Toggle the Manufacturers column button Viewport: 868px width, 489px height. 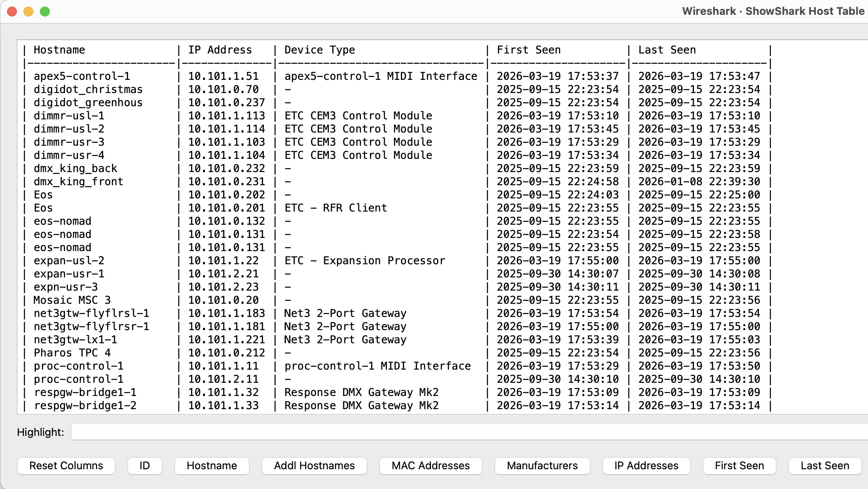pyautogui.click(x=542, y=466)
